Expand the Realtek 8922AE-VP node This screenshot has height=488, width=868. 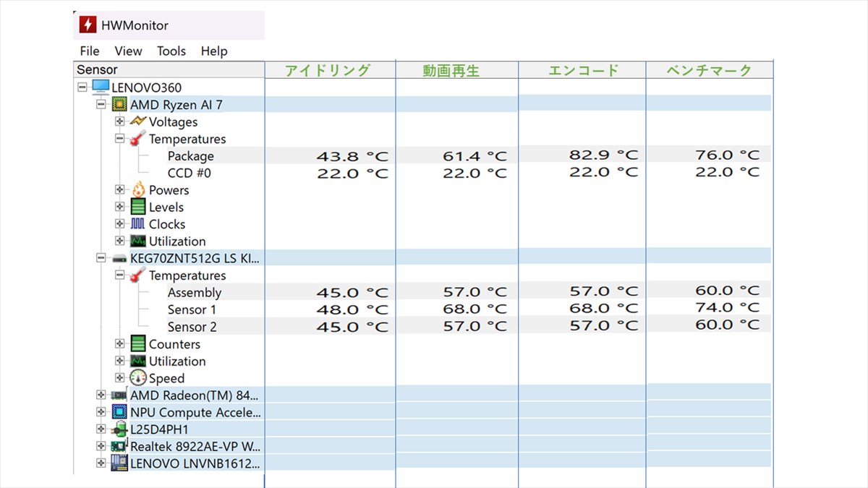click(101, 446)
